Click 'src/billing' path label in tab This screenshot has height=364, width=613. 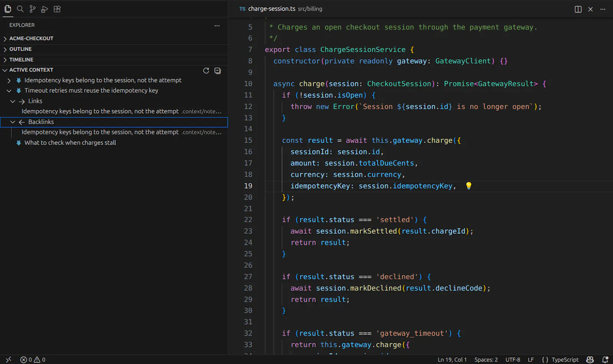(310, 9)
